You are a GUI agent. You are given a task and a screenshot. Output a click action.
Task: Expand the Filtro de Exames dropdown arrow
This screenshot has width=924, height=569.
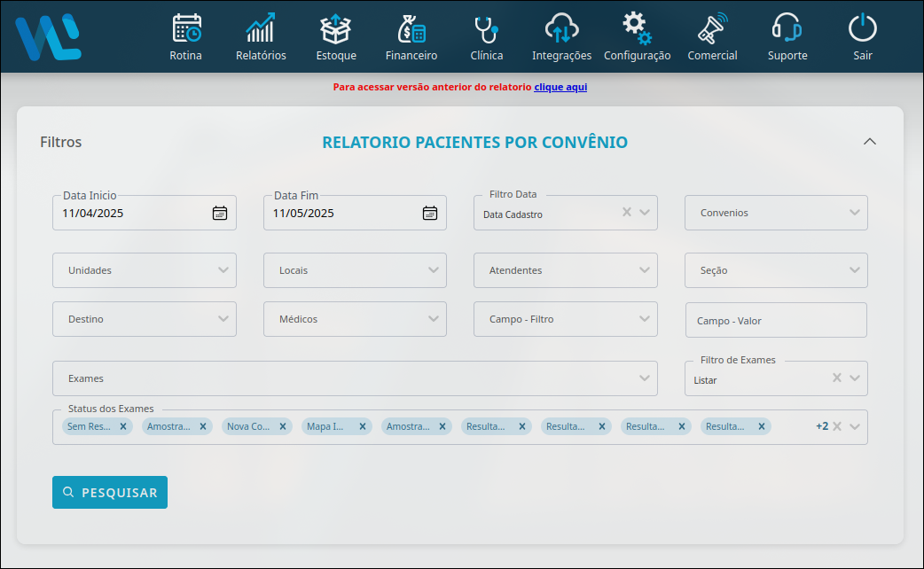click(855, 378)
